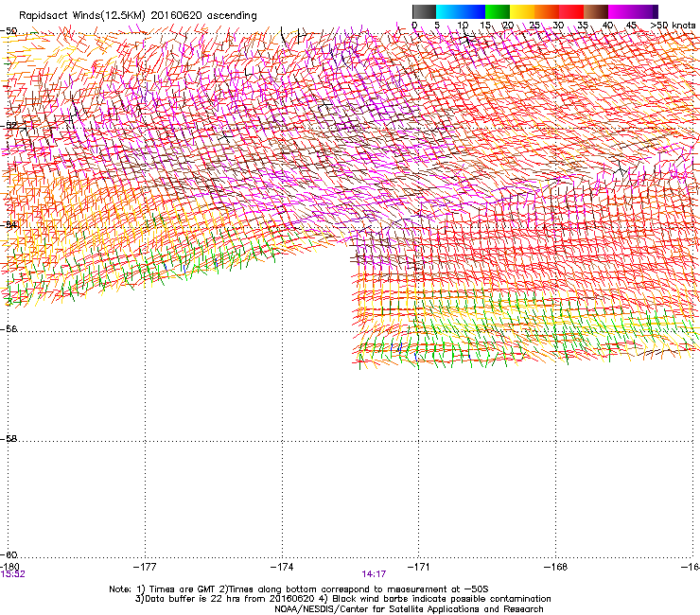Viewport: 700px width, 615px height.
Task: Click the magenta 40-45 knots legend segment
Action: (x=621, y=11)
